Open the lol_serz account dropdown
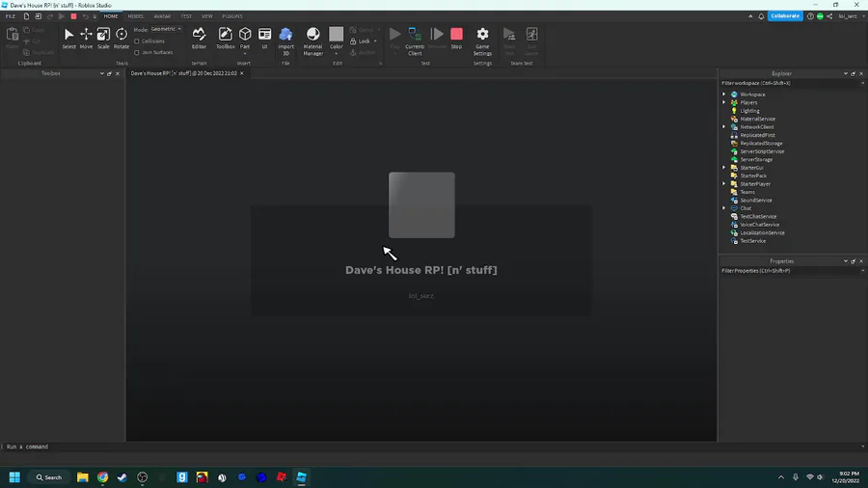Screen dimensions: 868x488 [851, 16]
